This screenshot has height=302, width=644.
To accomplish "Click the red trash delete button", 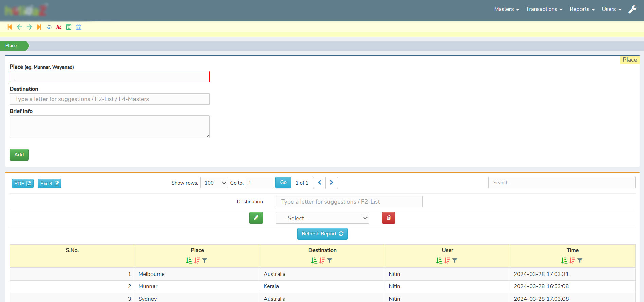I will (x=389, y=218).
